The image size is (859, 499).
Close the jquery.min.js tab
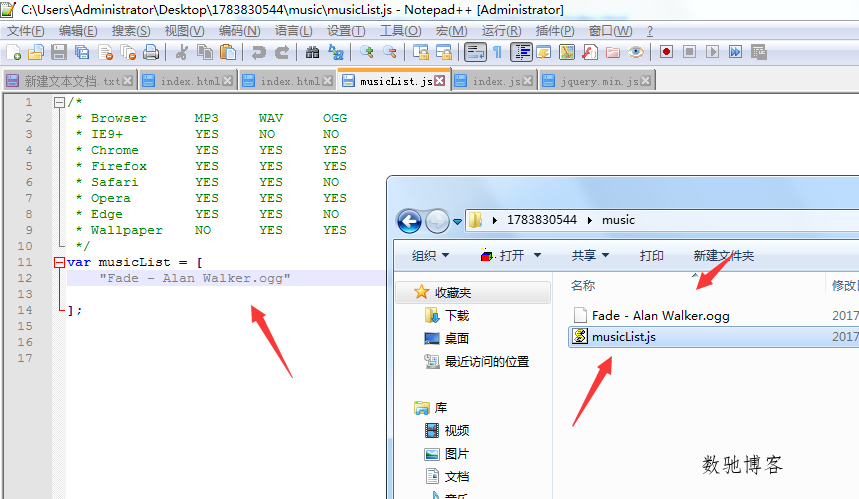pos(646,81)
